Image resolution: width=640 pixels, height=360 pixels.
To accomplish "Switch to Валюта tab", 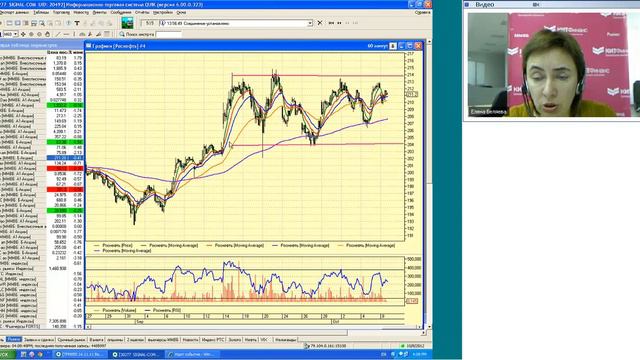I will [x=96, y=340].
